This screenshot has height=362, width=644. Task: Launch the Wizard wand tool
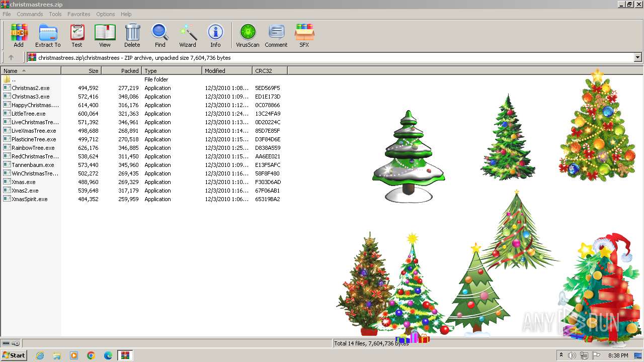point(188,35)
